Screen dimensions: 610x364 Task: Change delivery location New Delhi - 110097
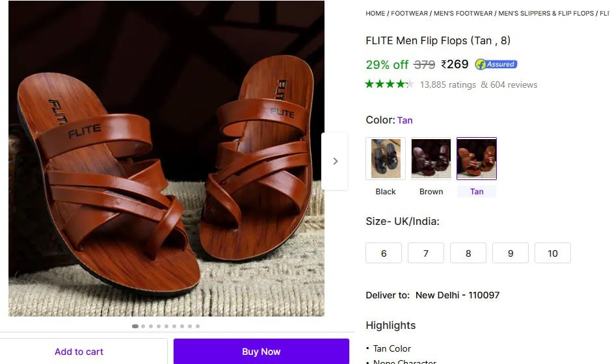point(457,295)
